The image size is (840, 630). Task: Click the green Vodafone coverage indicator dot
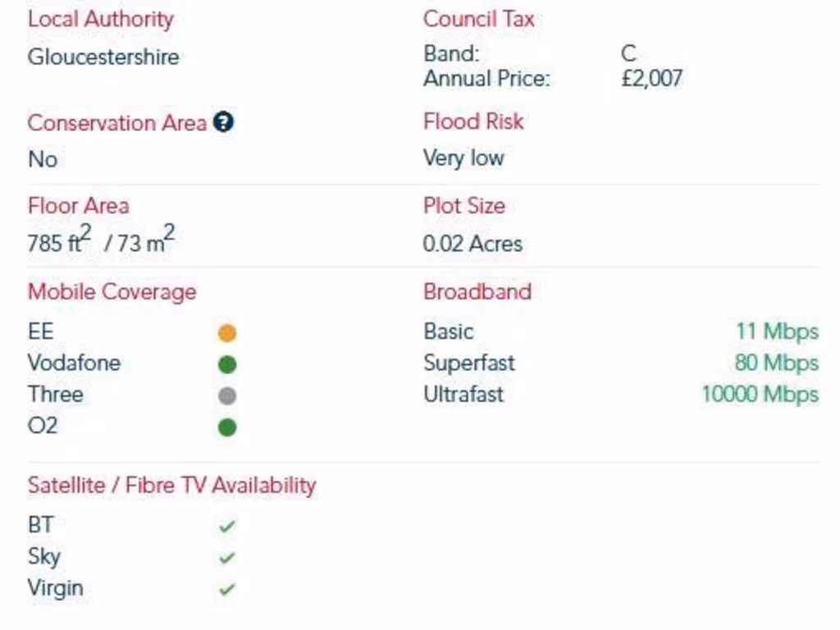click(227, 364)
